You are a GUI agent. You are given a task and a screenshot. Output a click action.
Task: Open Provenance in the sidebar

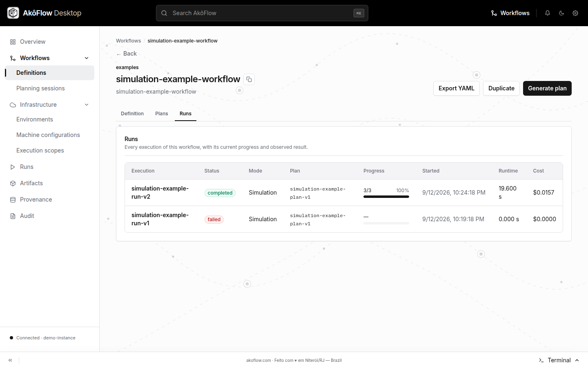tap(49, 200)
